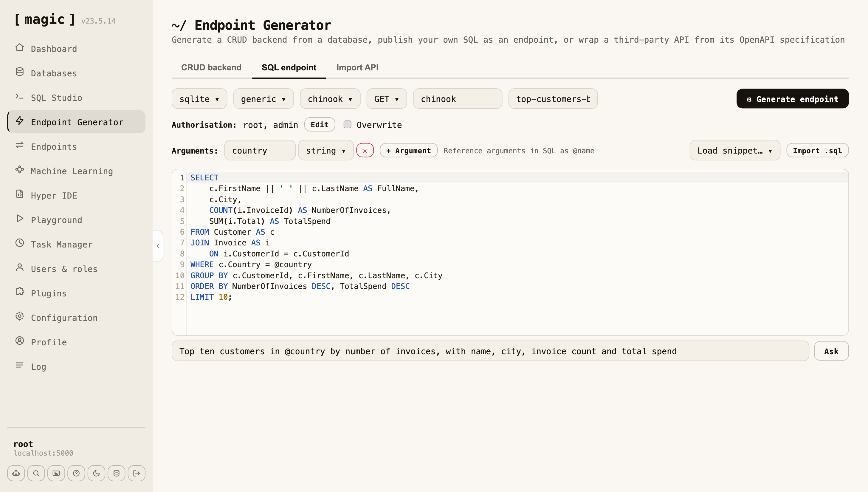
Task: Click the question mark help icon
Action: 76,473
